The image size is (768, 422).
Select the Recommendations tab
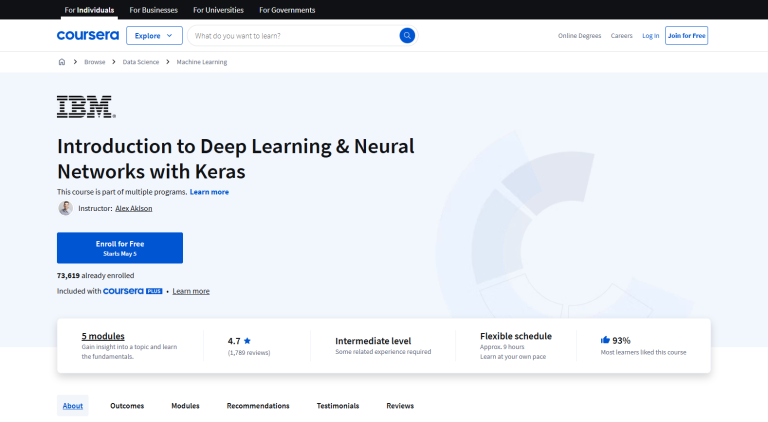coord(258,405)
